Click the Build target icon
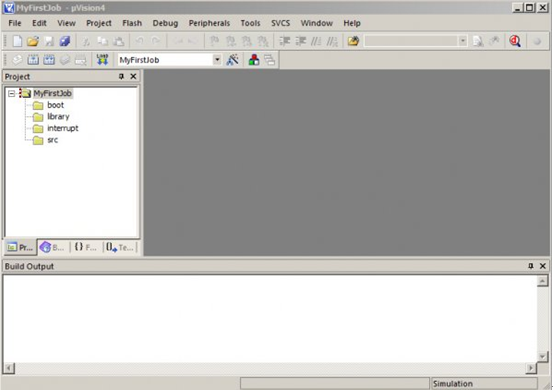Viewport: 553px width, 390px height. (x=33, y=60)
